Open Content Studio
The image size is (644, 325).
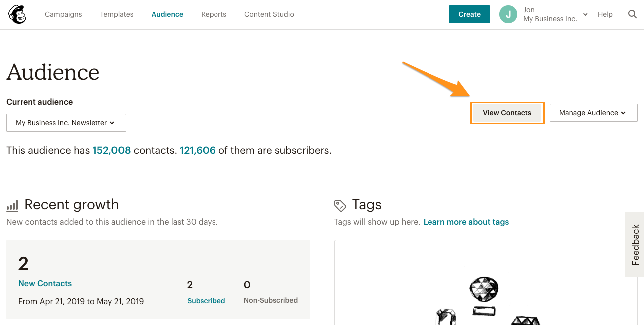(269, 14)
